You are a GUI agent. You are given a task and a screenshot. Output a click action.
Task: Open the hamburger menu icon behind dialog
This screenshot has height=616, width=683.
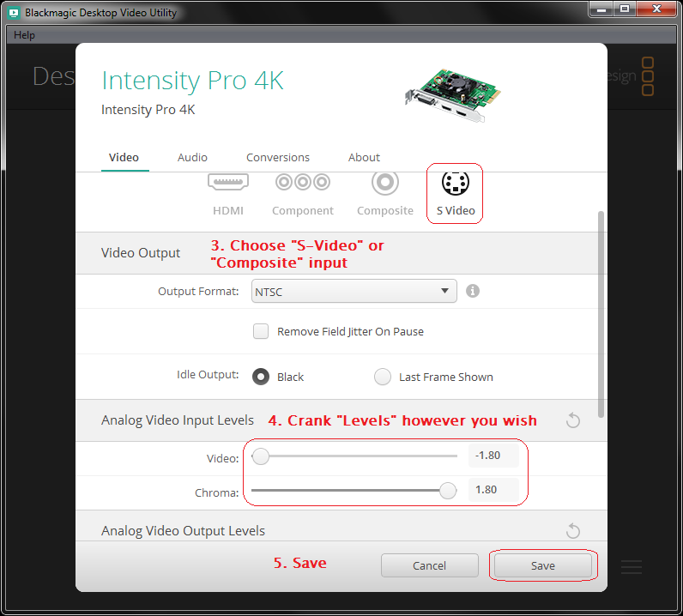(632, 567)
